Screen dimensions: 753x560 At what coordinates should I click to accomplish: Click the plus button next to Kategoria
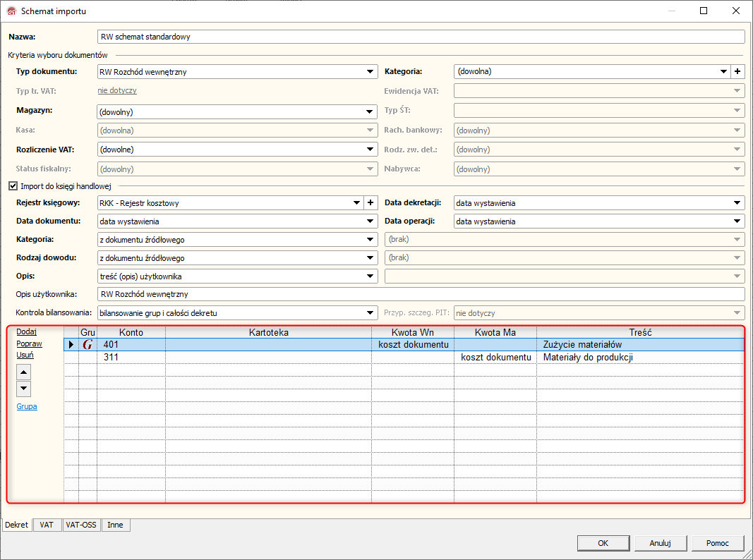(737, 71)
